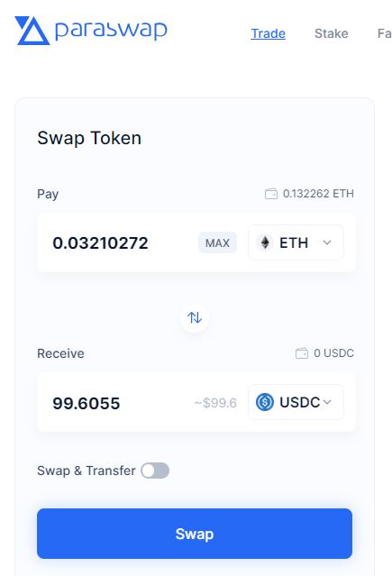Enable the Swap & Transfer toggle
The height and width of the screenshot is (576, 392).
[155, 471]
